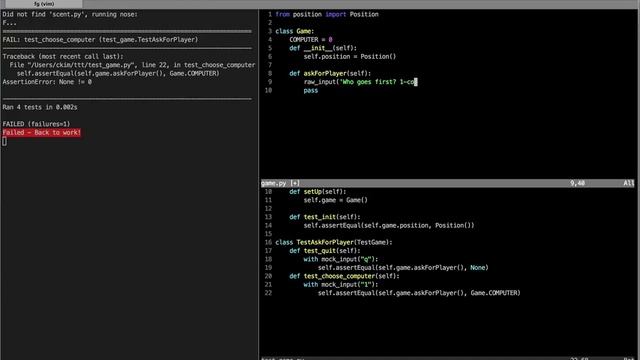Screen dimensions: 640x360
Task: Click the 'class Game:' line
Action: [295, 31]
